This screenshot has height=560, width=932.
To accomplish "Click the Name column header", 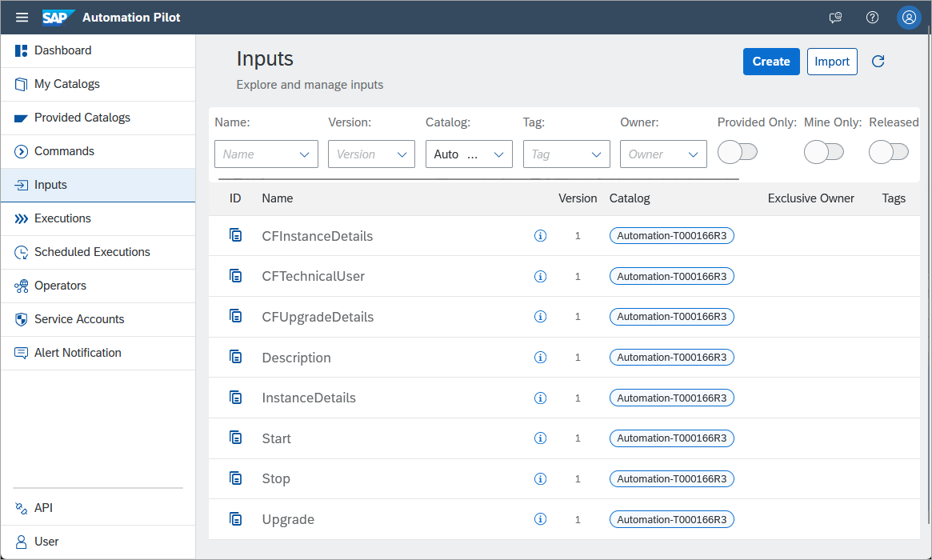I will coord(278,198).
